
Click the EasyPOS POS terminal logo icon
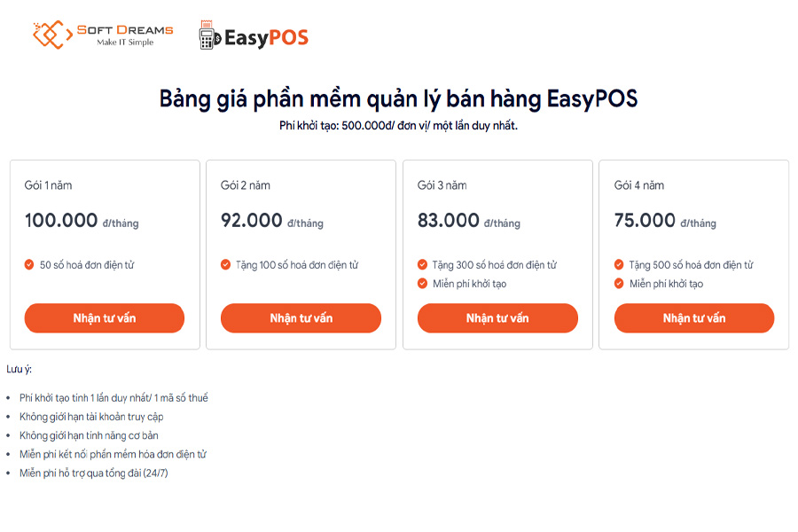tap(209, 36)
